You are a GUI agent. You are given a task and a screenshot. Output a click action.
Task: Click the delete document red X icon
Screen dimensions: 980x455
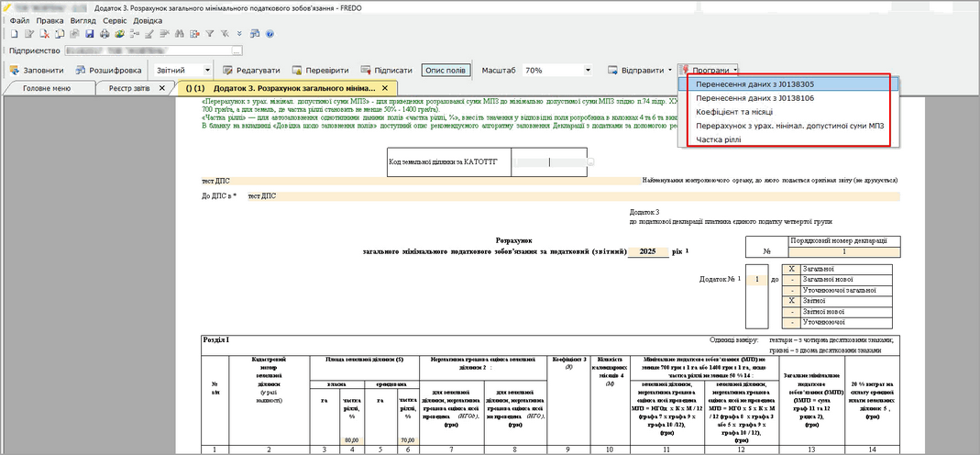(x=44, y=34)
